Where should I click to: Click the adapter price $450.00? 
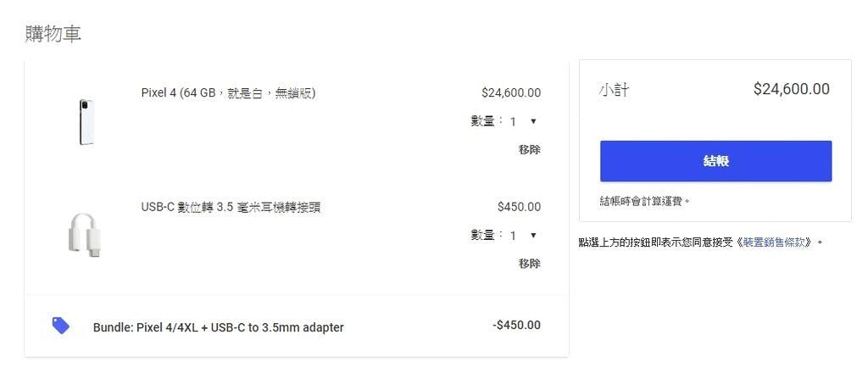[520, 207]
